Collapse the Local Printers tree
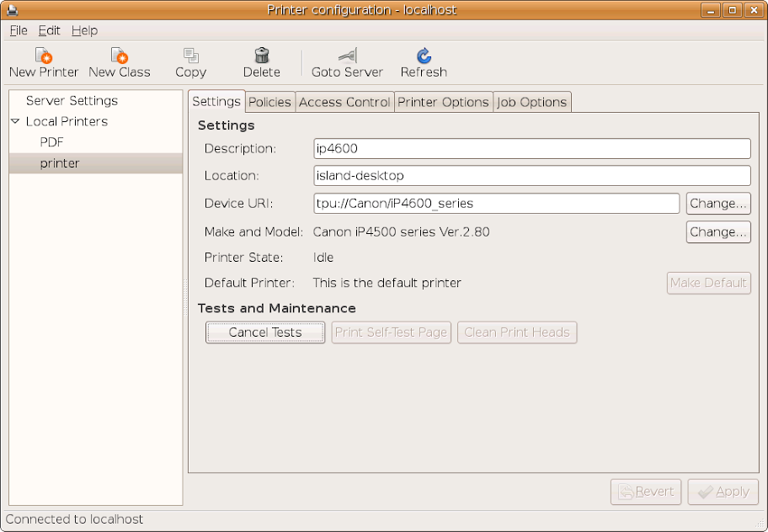Viewport: 768px width, 532px height. pyautogui.click(x=15, y=121)
